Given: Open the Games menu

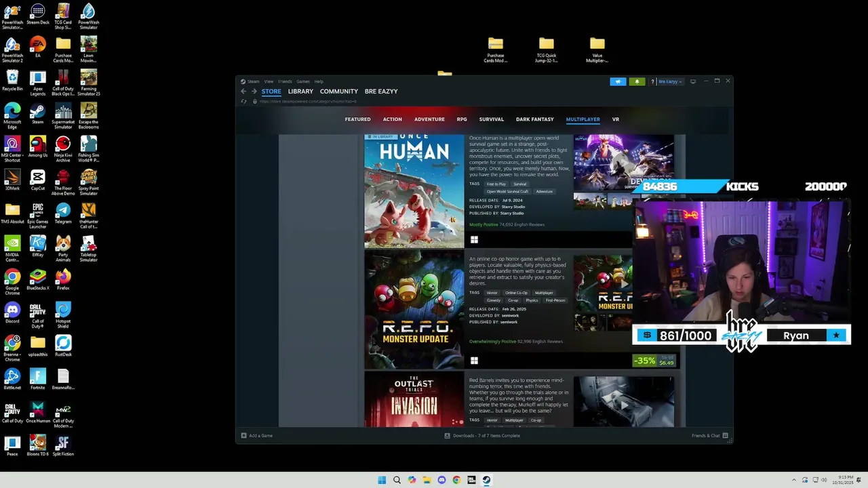Looking at the screenshot, I should point(303,81).
